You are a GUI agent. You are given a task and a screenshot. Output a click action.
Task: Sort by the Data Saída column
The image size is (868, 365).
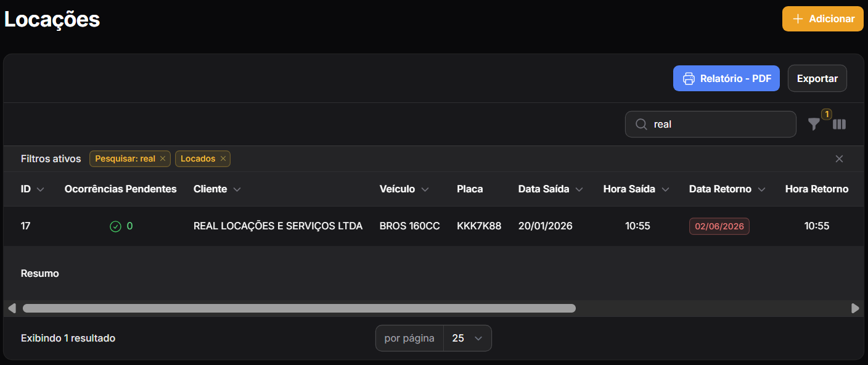coord(551,189)
